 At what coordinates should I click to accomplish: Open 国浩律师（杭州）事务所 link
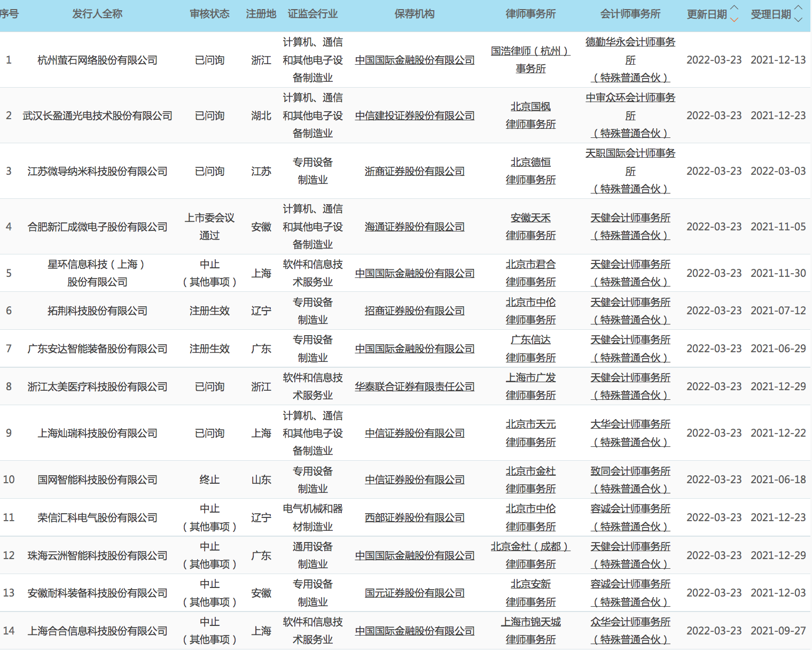click(530, 60)
